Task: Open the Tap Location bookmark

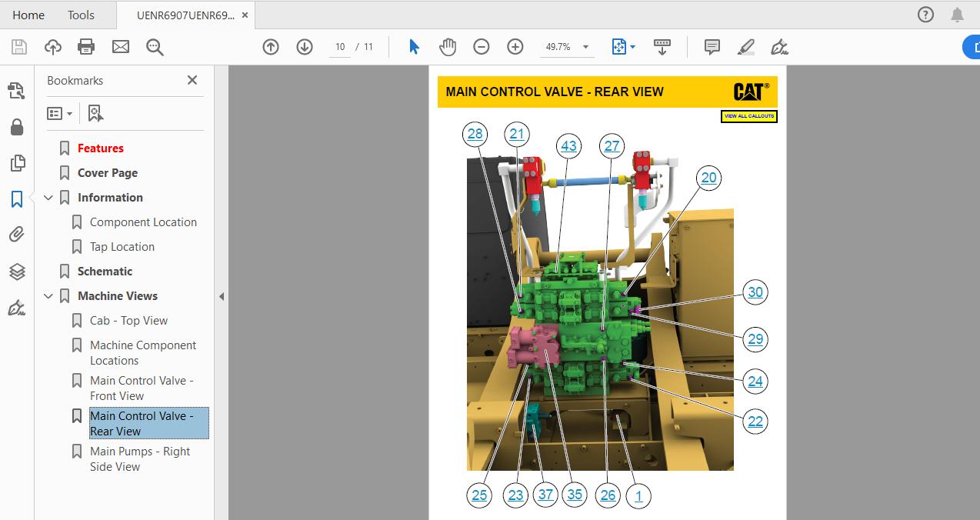Action: click(x=122, y=247)
